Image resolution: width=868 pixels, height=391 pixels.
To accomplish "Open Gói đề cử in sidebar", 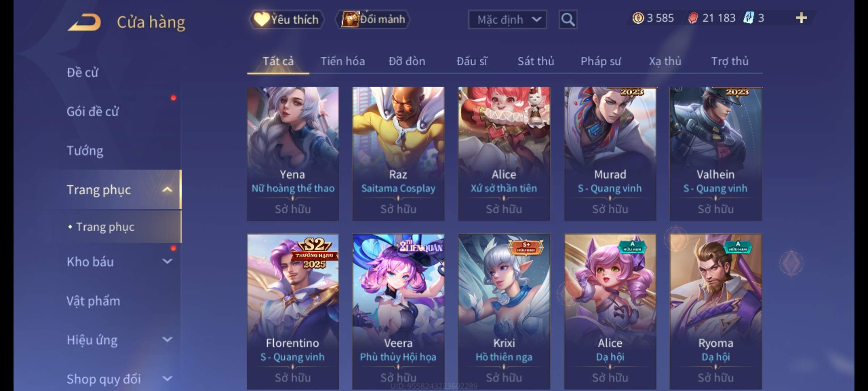I will [93, 112].
